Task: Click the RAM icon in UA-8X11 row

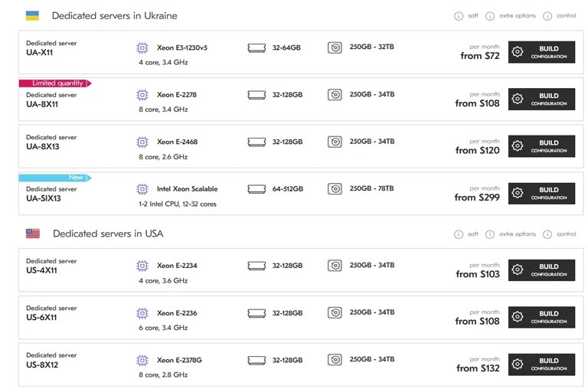Action: [257, 95]
